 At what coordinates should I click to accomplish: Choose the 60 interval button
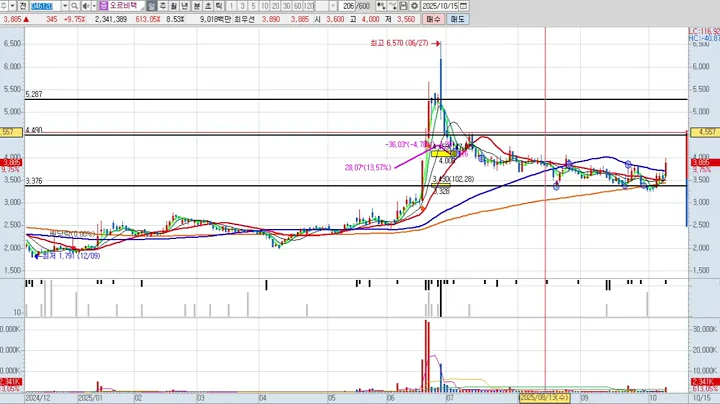[298, 6]
